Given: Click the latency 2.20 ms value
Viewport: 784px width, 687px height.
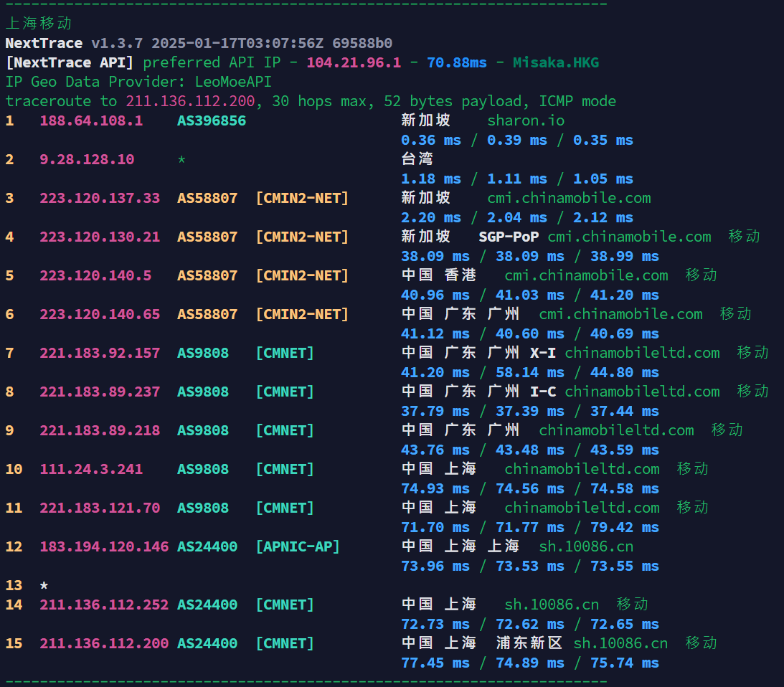Looking at the screenshot, I should tap(431, 217).
